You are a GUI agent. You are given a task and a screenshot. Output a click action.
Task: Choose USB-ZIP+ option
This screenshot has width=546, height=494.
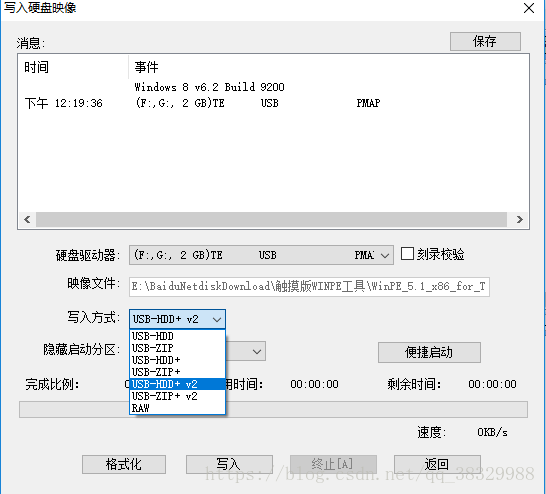[177, 372]
